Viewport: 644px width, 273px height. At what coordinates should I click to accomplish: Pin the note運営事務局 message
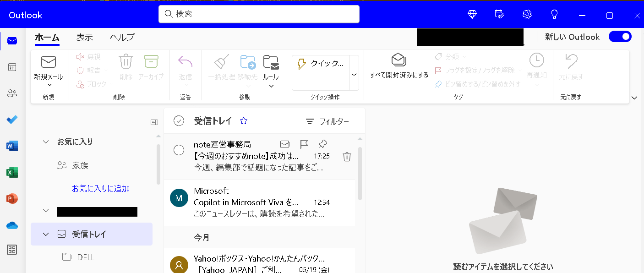coord(322,144)
